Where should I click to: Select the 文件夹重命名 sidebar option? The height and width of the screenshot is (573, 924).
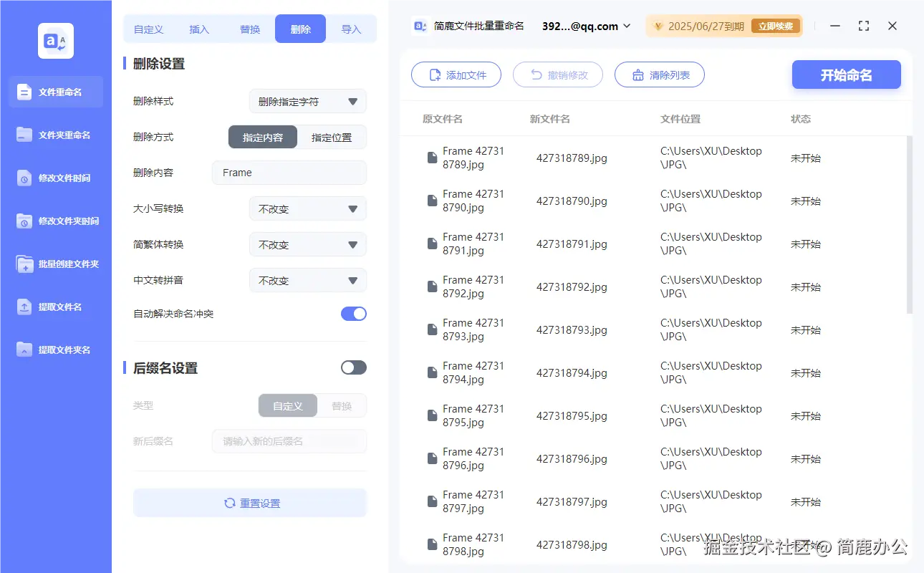tap(55, 135)
